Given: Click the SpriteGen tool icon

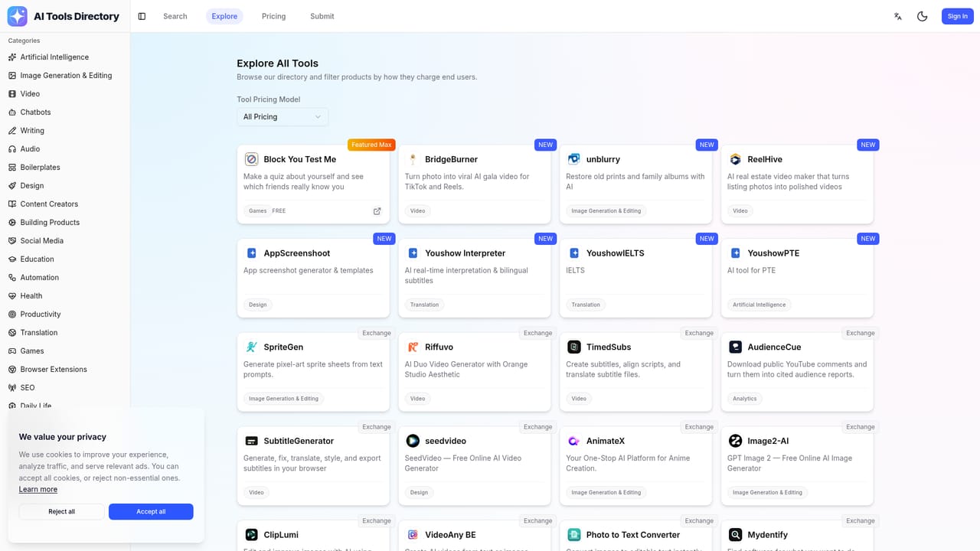Looking at the screenshot, I should (x=251, y=347).
